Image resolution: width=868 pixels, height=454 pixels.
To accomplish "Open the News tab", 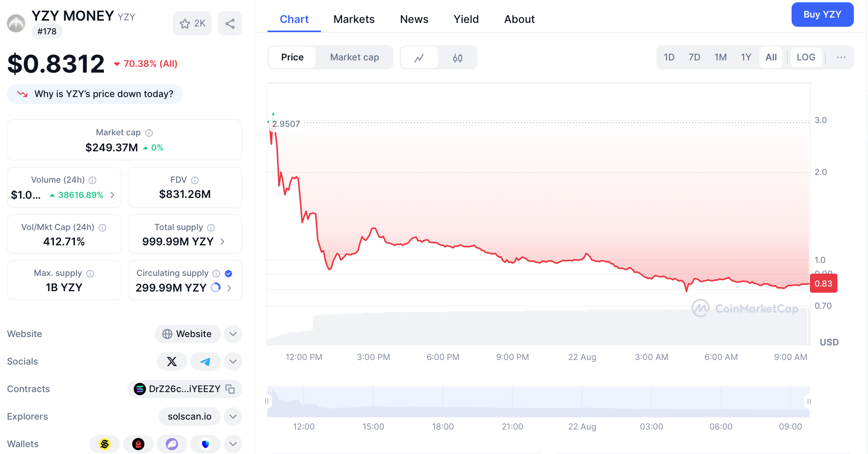I will pyautogui.click(x=414, y=19).
